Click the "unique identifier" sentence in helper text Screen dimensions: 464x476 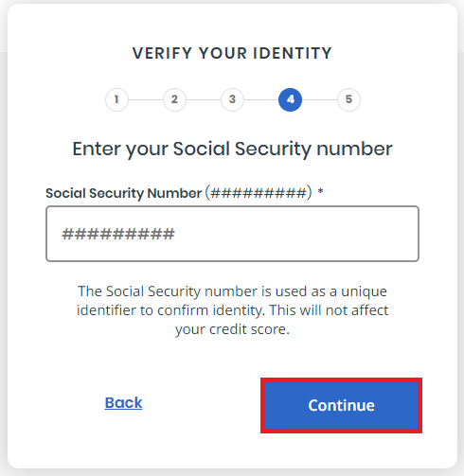(232, 301)
